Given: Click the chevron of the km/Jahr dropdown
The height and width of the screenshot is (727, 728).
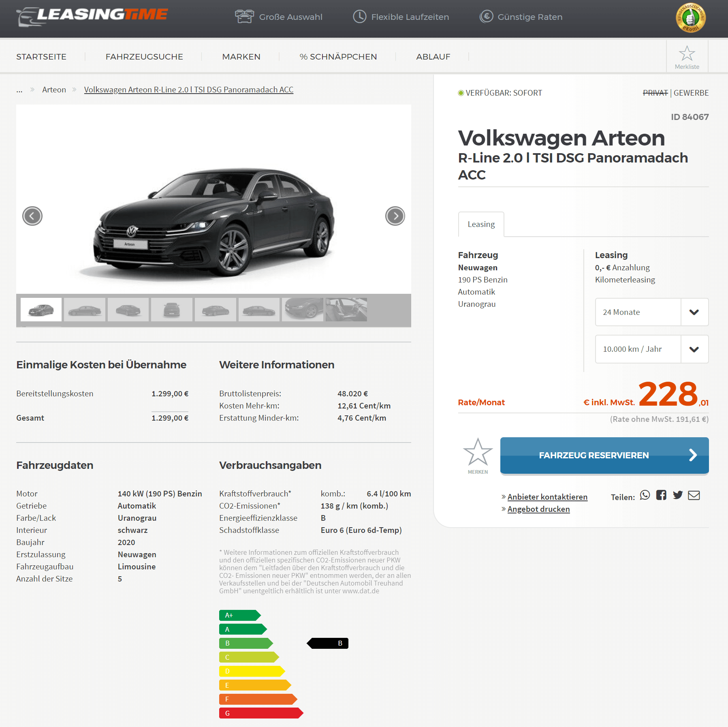Looking at the screenshot, I should coord(694,349).
